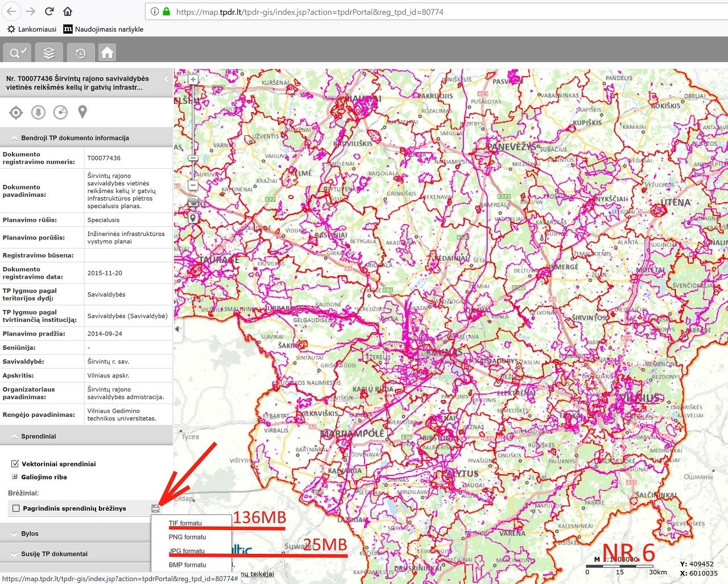Image resolution: width=728 pixels, height=584 pixels.
Task: Click the circular download arrow icon
Action: (38, 113)
